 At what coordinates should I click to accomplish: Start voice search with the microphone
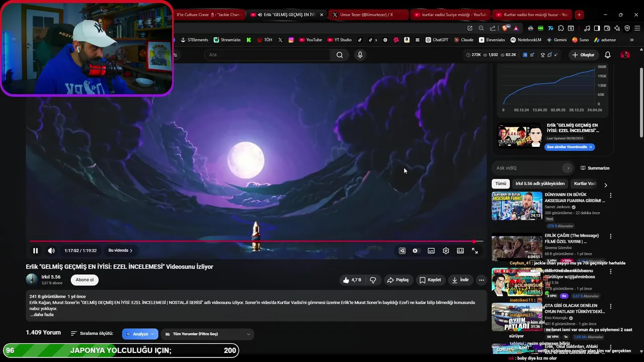click(360, 55)
